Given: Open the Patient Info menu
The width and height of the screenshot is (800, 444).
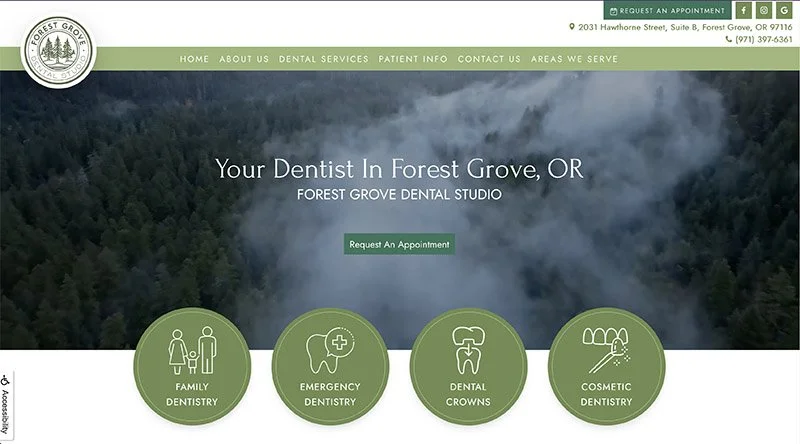Looking at the screenshot, I should [x=413, y=59].
